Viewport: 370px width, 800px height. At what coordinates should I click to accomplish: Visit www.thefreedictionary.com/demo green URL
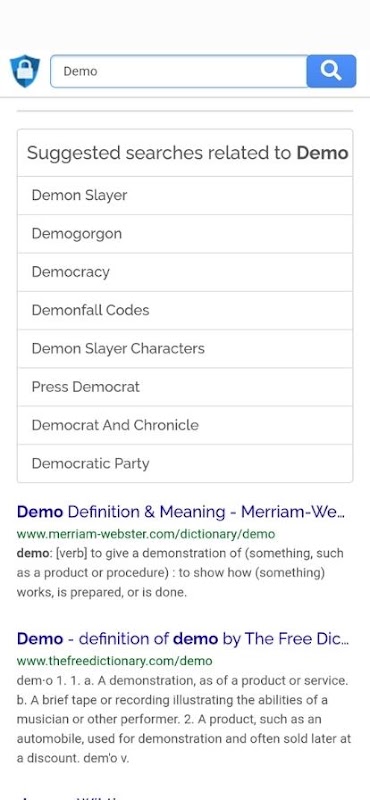114,661
